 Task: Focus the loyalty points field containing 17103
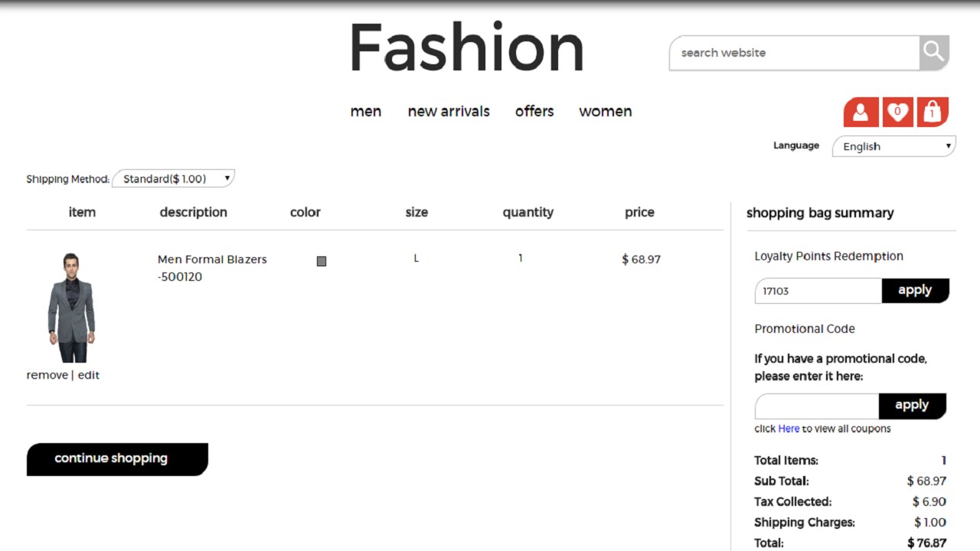[818, 291]
